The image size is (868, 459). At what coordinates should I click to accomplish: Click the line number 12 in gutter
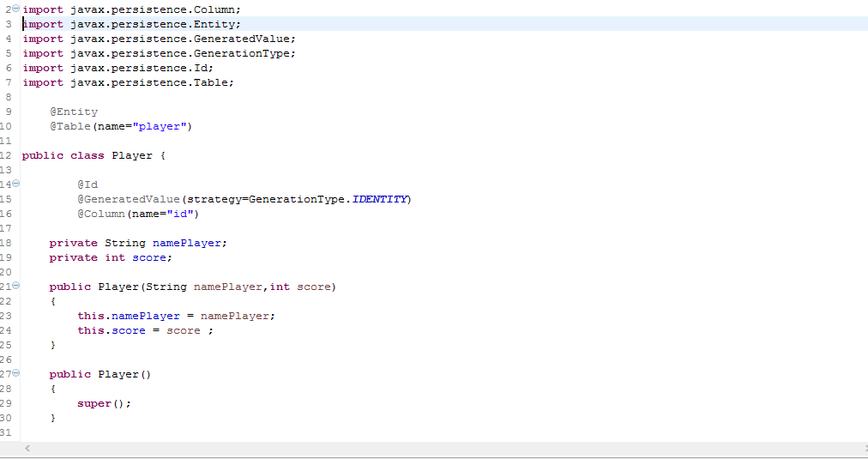(6, 155)
